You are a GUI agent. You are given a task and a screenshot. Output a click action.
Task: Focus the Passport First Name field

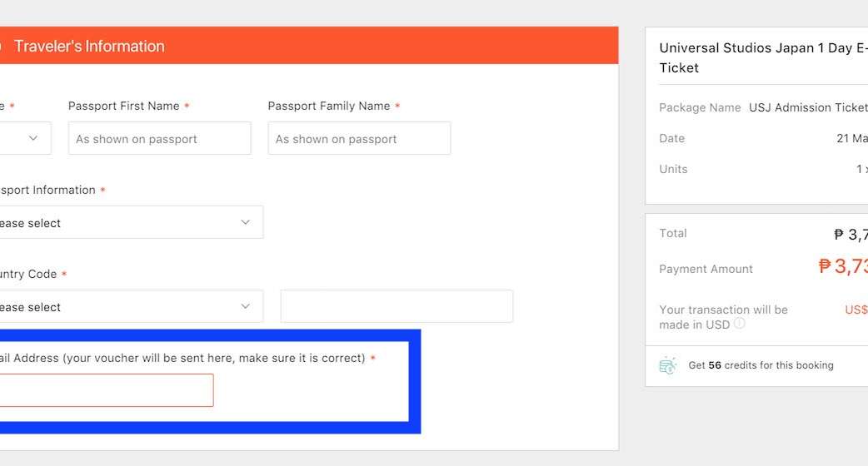(x=159, y=139)
